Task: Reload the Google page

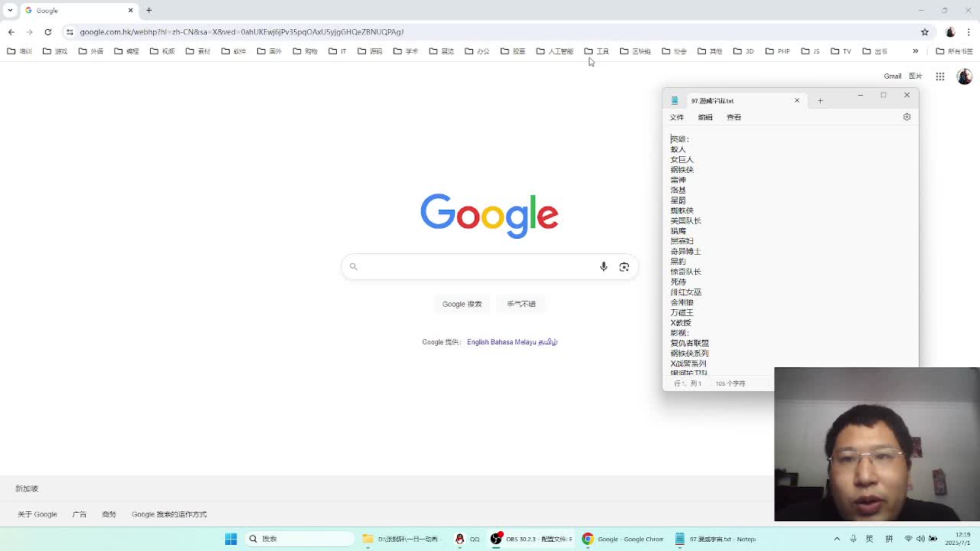Action: point(47,32)
